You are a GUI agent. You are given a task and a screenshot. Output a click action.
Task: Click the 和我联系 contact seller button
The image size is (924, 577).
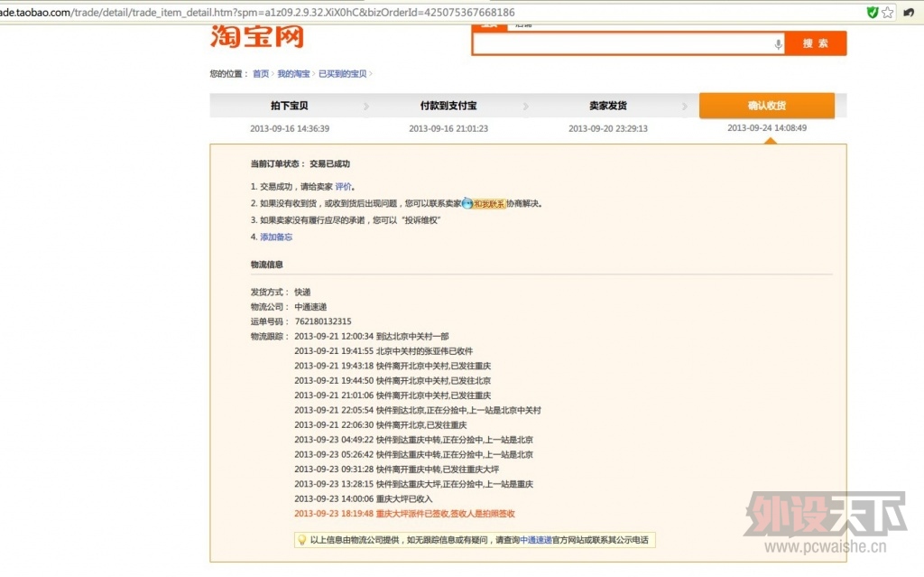(489, 203)
